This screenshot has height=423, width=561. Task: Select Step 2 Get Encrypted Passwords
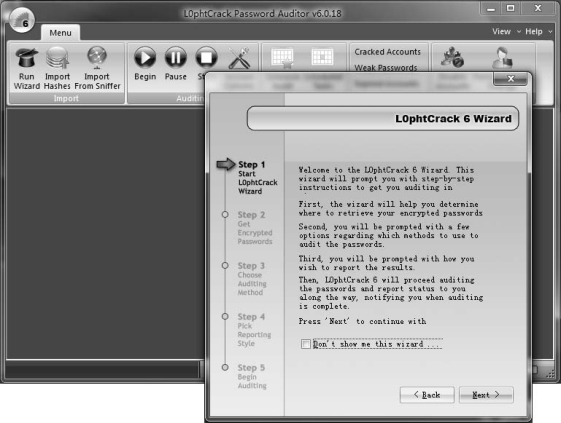255,228
